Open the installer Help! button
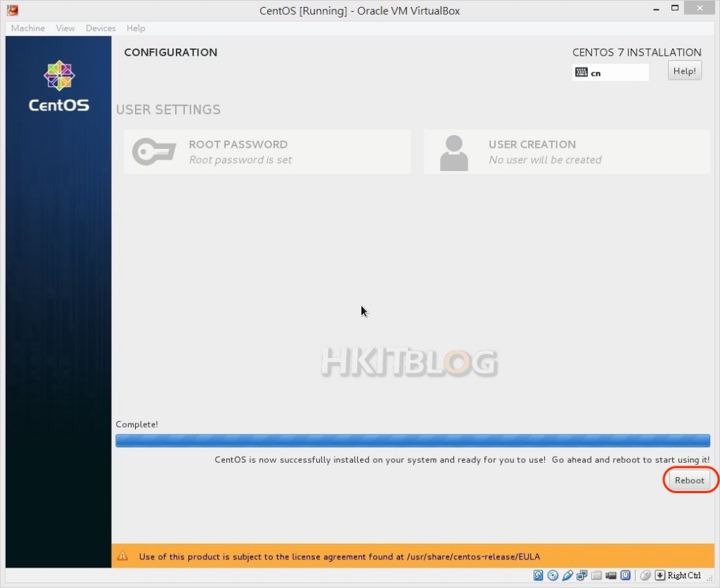 (x=684, y=71)
